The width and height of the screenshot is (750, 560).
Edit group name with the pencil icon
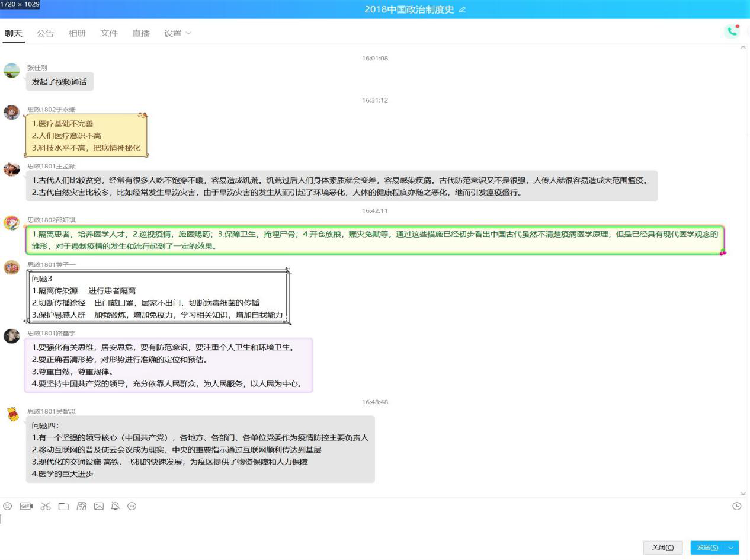point(463,9)
